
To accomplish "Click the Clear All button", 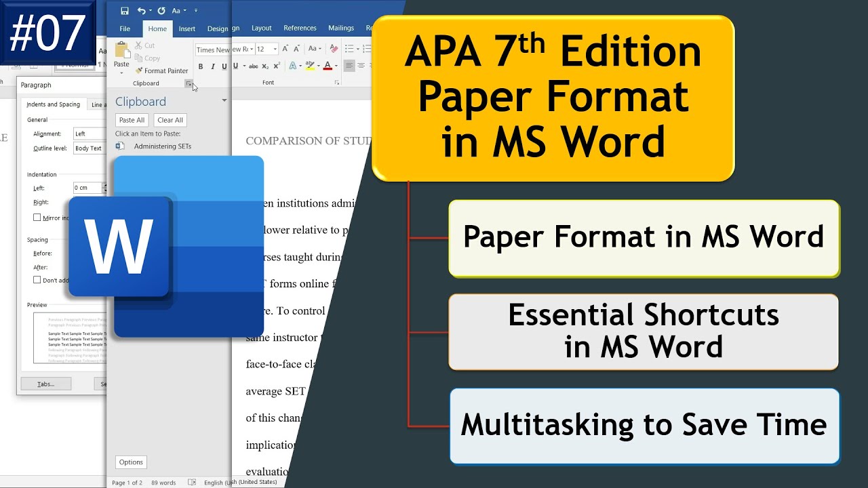I will 170,120.
